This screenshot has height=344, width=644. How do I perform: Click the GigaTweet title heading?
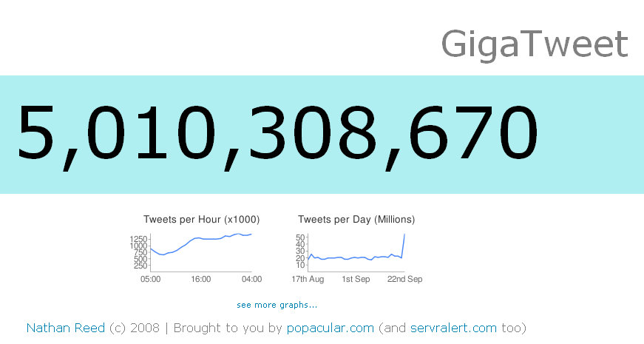click(535, 44)
